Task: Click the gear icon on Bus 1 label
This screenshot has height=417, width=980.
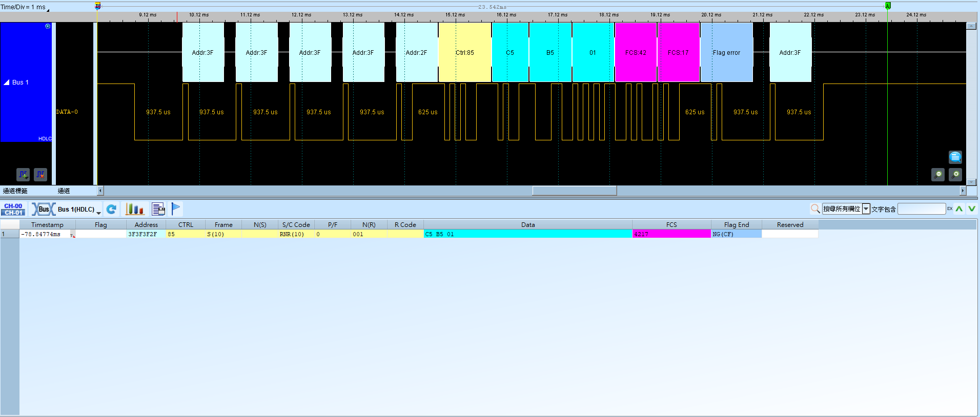Action: [48, 26]
